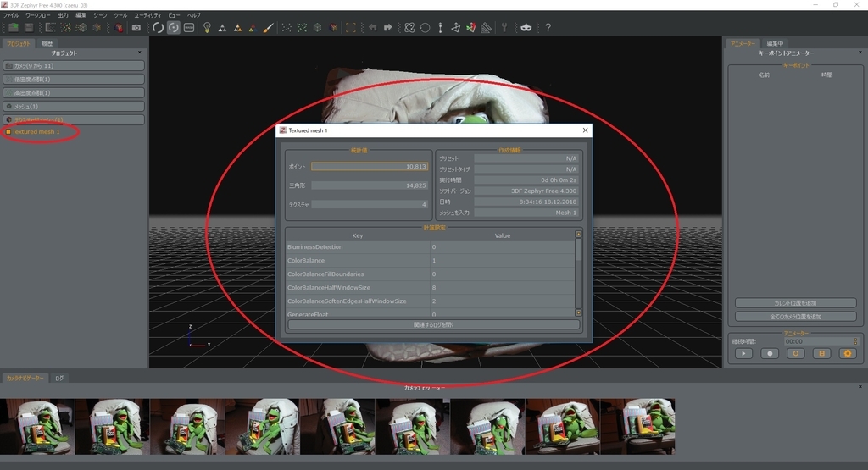
Task: Close the Textured mesh 1 dialog
Action: coord(585,130)
